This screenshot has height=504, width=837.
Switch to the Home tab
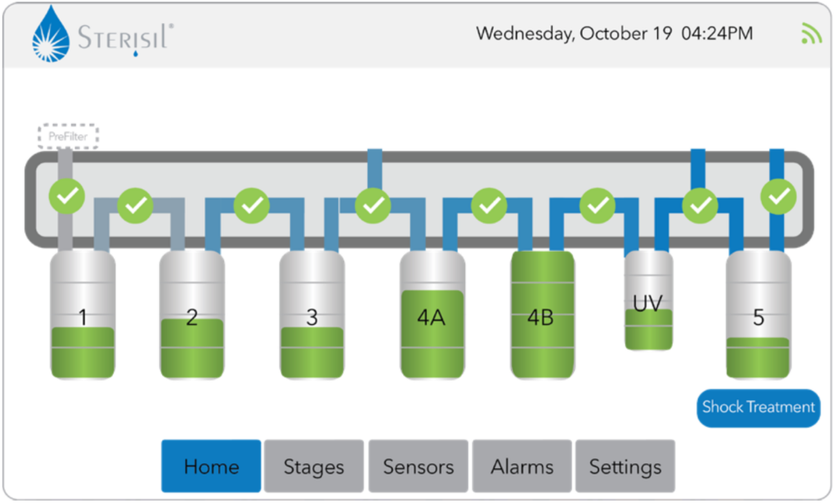coord(211,466)
